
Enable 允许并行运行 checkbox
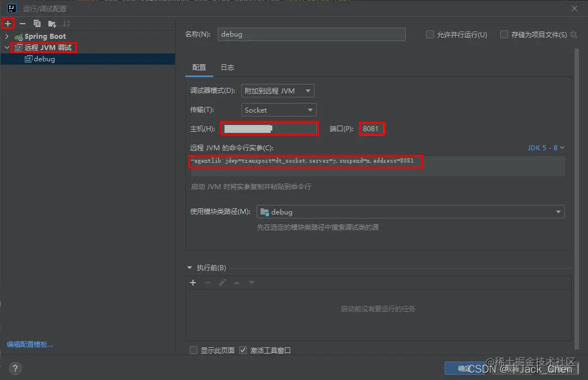tap(429, 34)
